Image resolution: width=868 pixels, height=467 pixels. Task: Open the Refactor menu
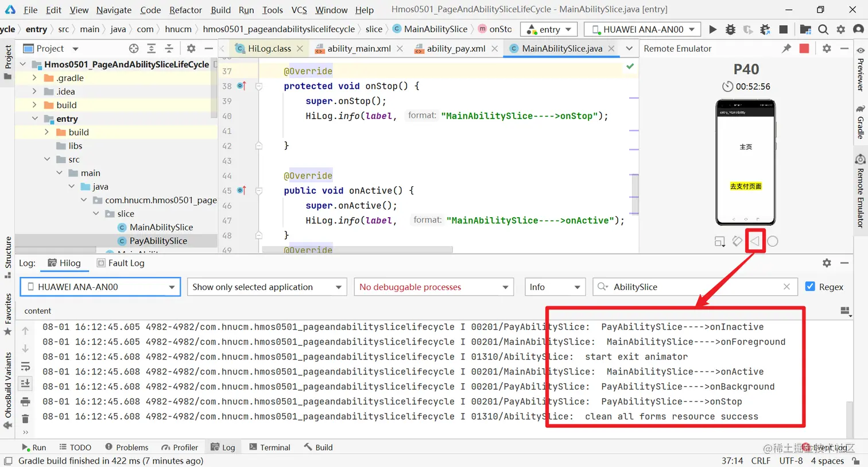(x=185, y=10)
